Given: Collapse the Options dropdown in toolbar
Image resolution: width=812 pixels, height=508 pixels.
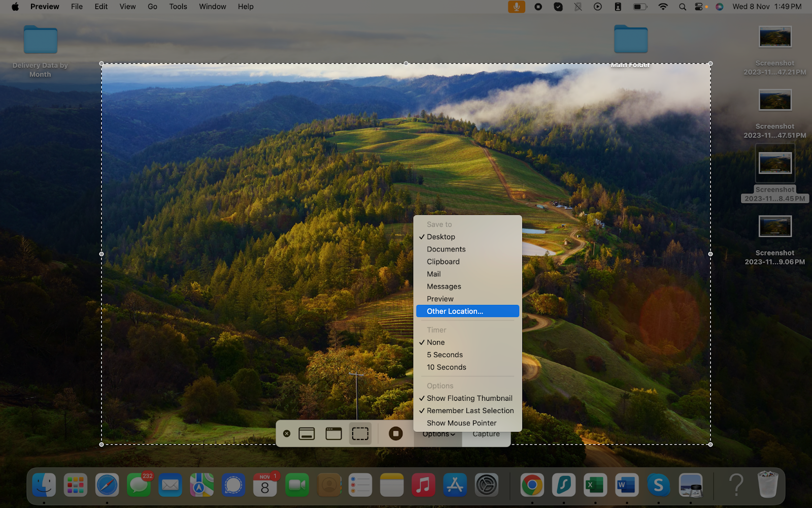Looking at the screenshot, I should coord(438,435).
